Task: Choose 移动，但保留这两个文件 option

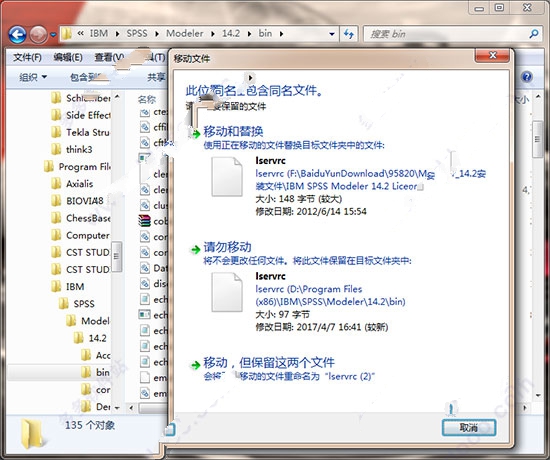Action: (x=269, y=362)
